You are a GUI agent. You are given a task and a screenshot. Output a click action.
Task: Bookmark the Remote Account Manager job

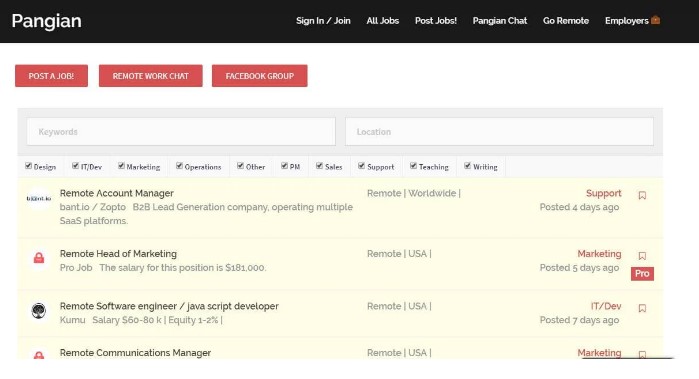pyautogui.click(x=642, y=195)
